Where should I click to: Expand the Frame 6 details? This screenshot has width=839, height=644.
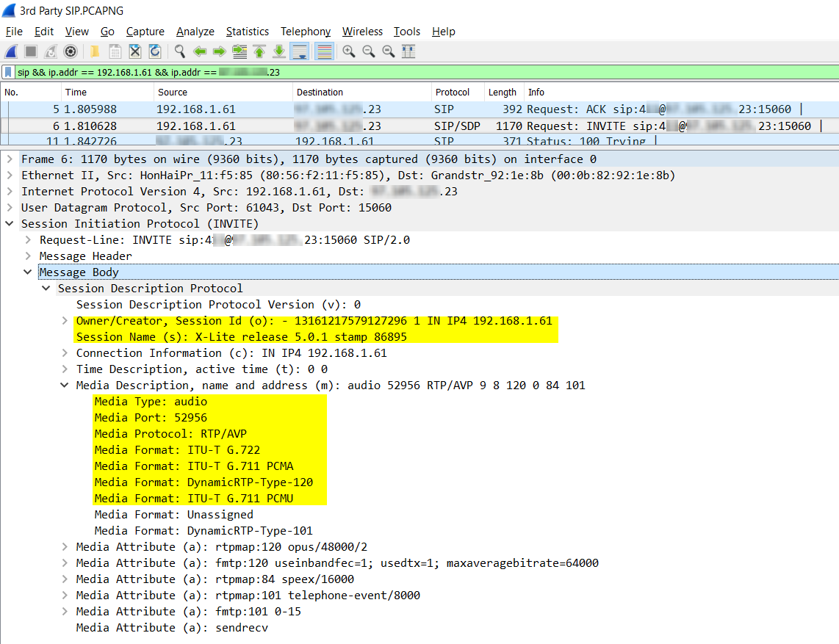click(10, 159)
